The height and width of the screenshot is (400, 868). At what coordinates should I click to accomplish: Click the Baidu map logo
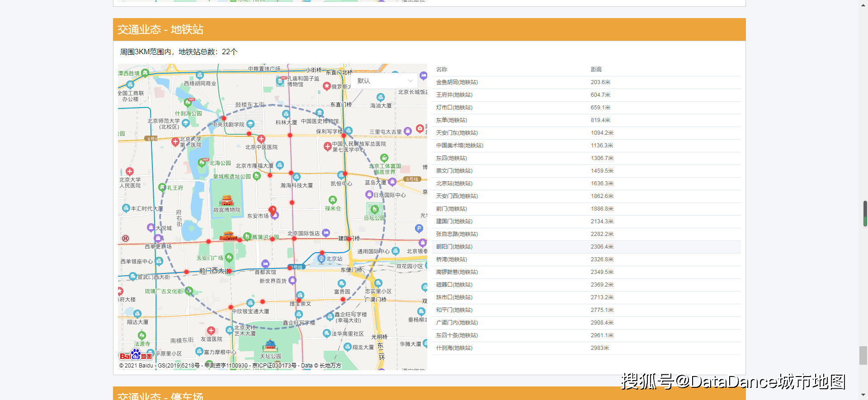[x=136, y=355]
